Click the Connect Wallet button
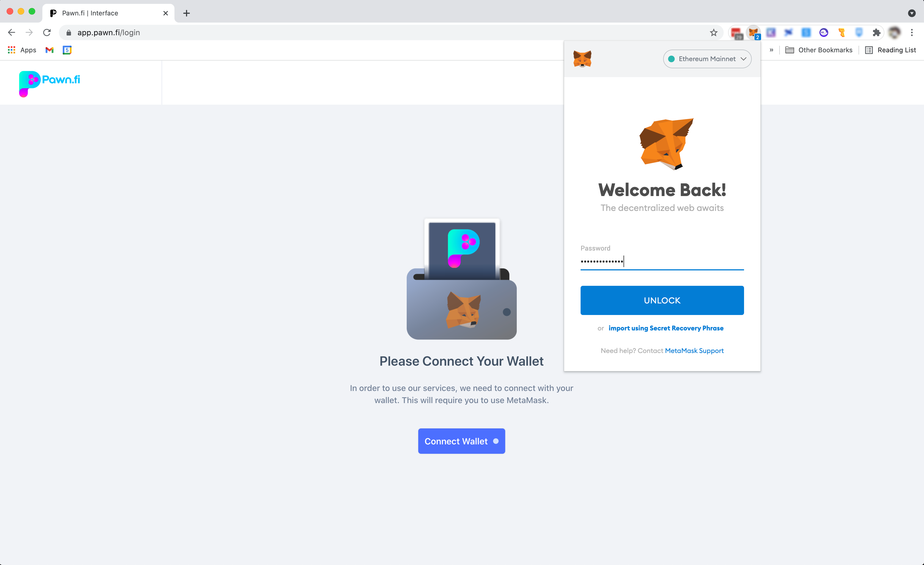This screenshot has width=924, height=565. tap(461, 441)
